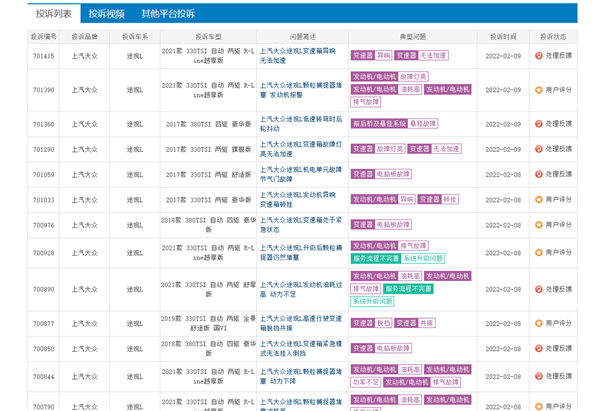This screenshot has width=600, height=411.
Task: Click the 发动机/电动机 故障灯亮 tag in row 701390
Action: pyautogui.click(x=390, y=77)
